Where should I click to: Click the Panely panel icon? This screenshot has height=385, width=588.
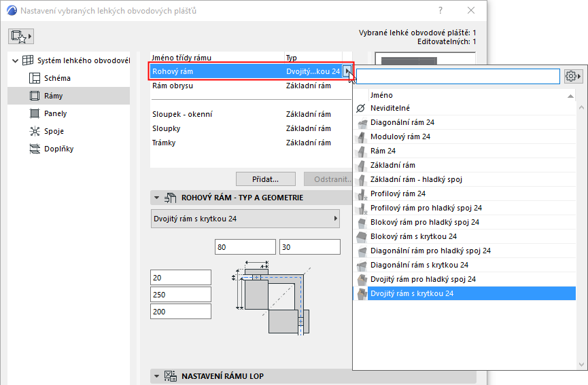[x=35, y=113]
